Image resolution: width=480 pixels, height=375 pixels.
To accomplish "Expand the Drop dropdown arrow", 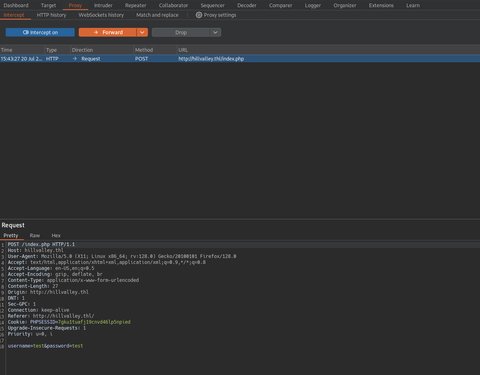I will (215, 32).
